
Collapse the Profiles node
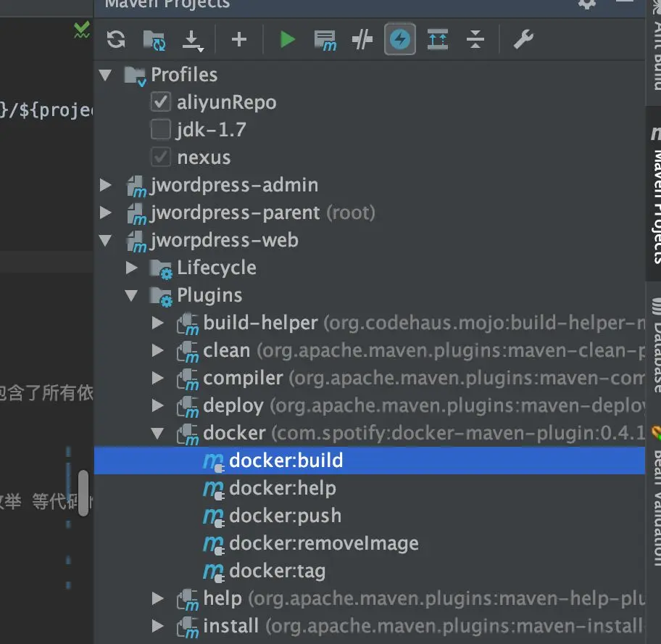[x=105, y=75]
